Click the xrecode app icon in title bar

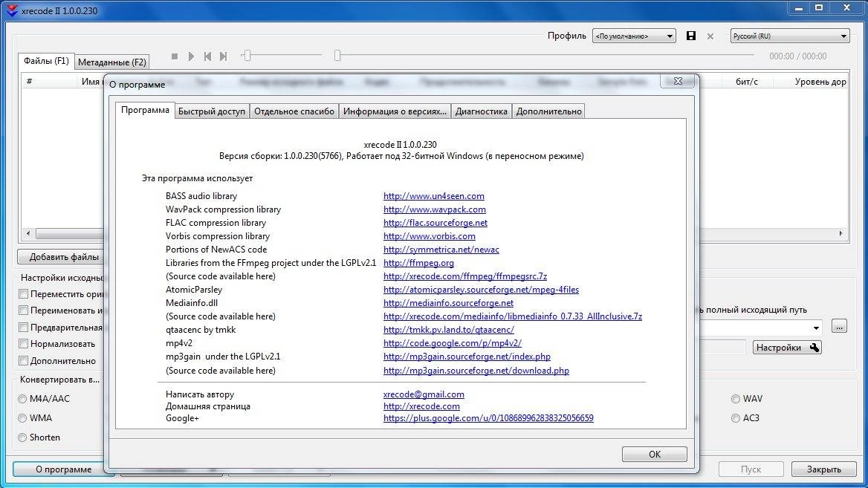(x=12, y=10)
